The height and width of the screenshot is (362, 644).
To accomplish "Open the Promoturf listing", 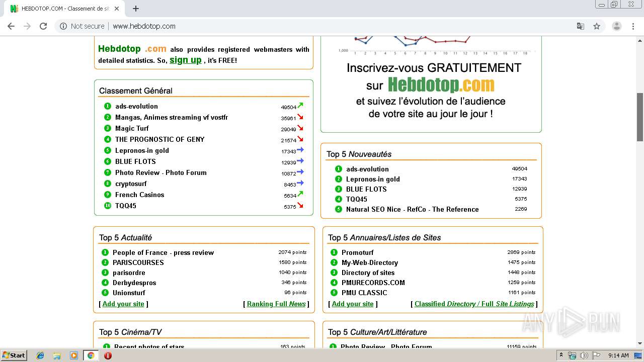I will [357, 252].
